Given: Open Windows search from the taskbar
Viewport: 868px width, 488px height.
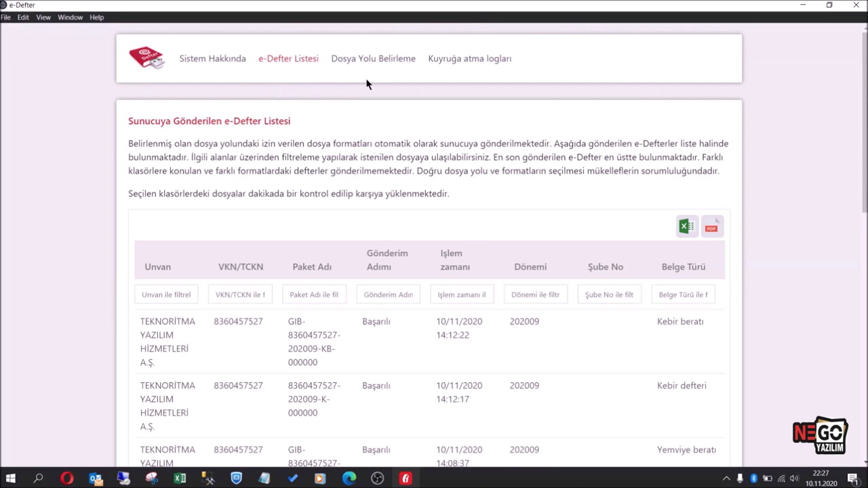Looking at the screenshot, I should [39, 479].
